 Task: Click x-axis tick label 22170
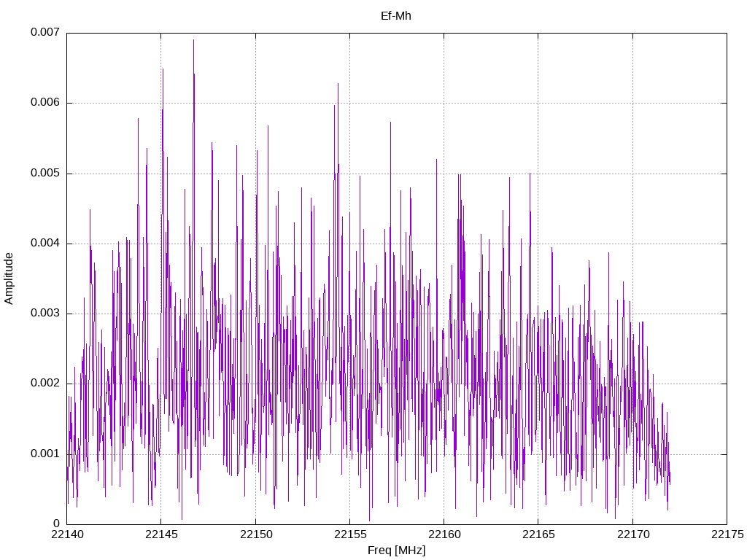point(633,534)
